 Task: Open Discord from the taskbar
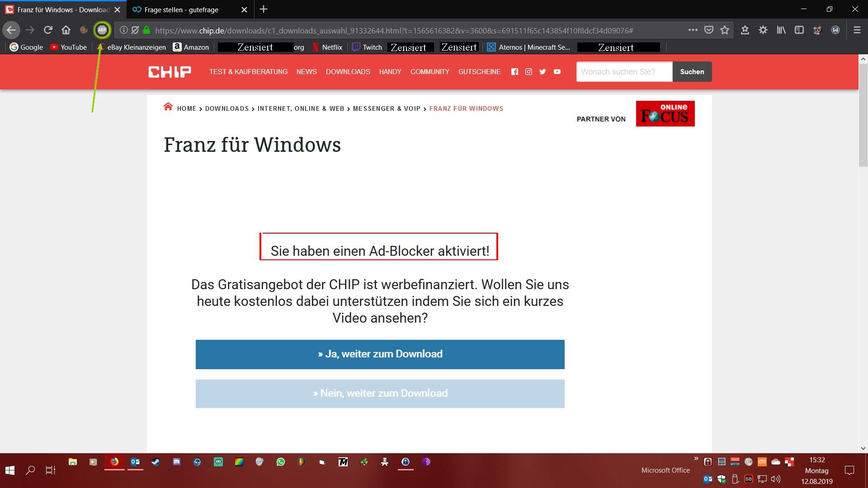click(x=177, y=462)
